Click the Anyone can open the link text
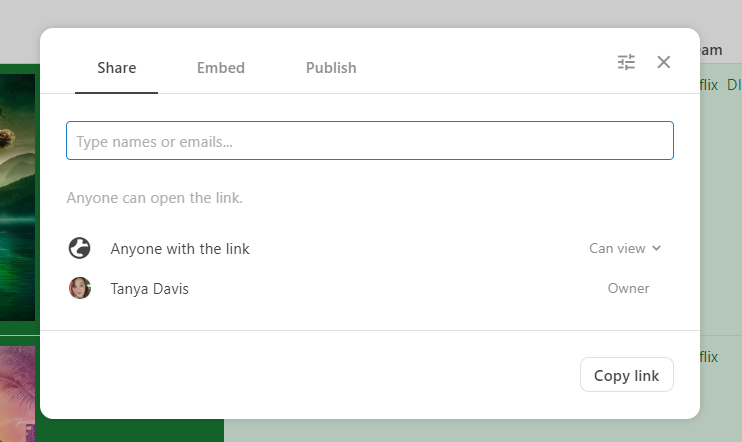Image resolution: width=742 pixels, height=442 pixels. point(155,198)
